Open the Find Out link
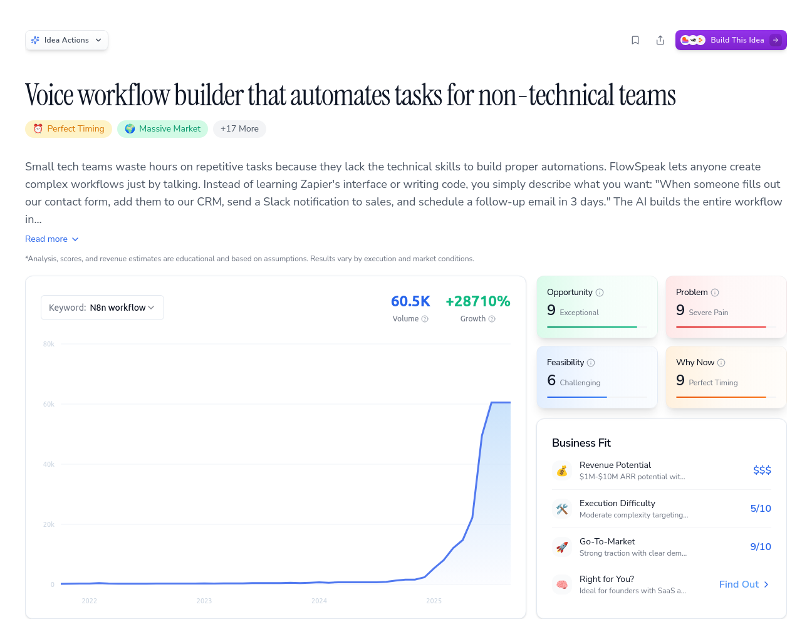812x644 pixels. 744,584
